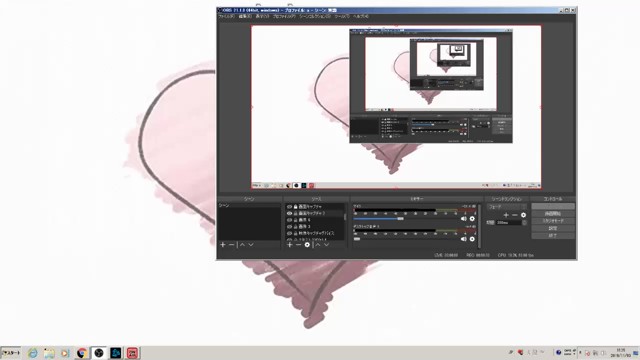Open the file explorer folder from the taskbar
640x360 pixels.
tap(49, 353)
